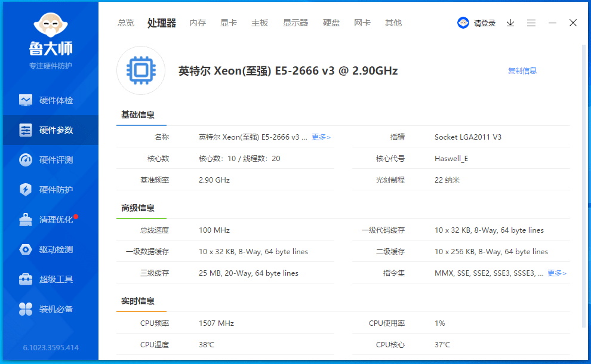The width and height of the screenshot is (591, 364).
Task: Click the 1507 MHz CPU frequency value
Action: [216, 323]
